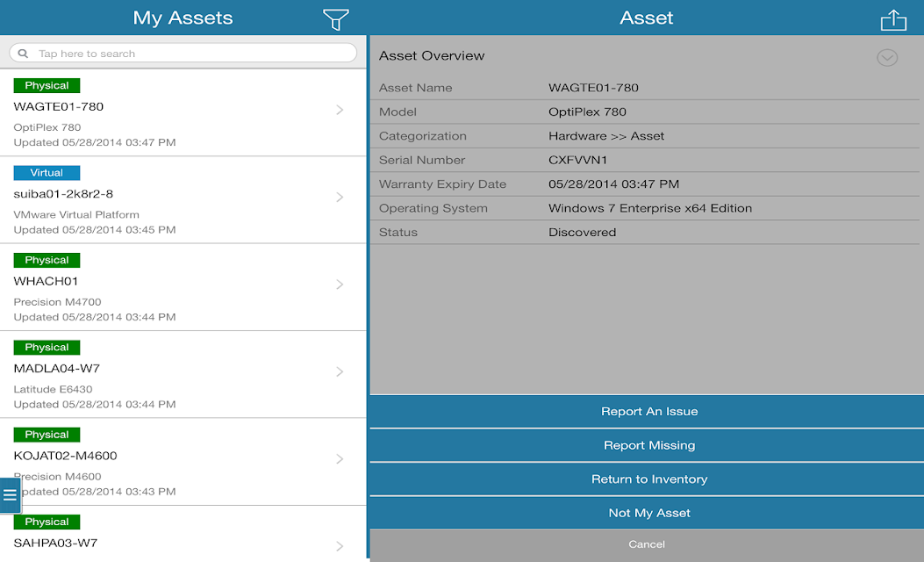The height and width of the screenshot is (562, 924).
Task: Select the suiba01-2k8r2-8 asset name
Action: (63, 194)
